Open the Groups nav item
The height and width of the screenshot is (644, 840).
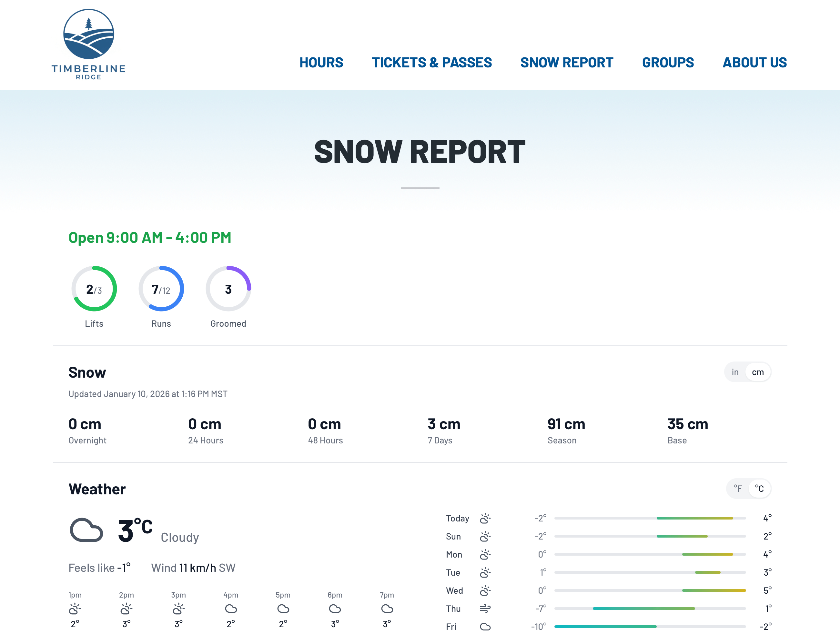[x=668, y=63]
